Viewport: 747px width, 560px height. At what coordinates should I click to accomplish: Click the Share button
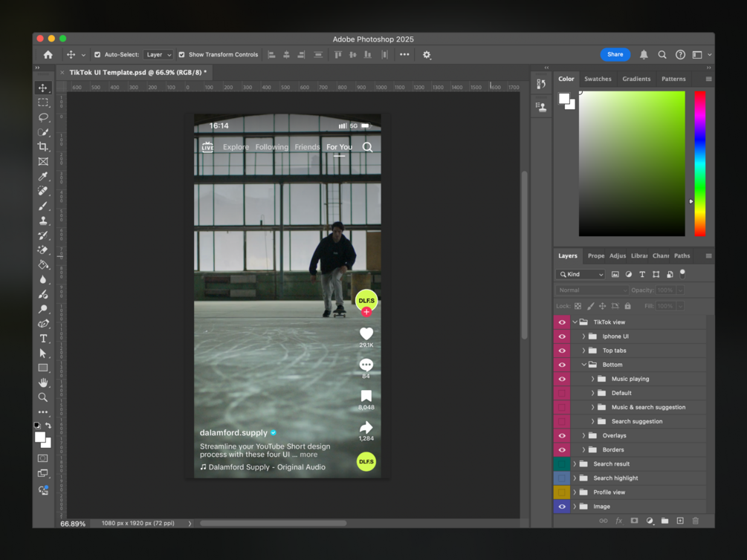click(615, 55)
